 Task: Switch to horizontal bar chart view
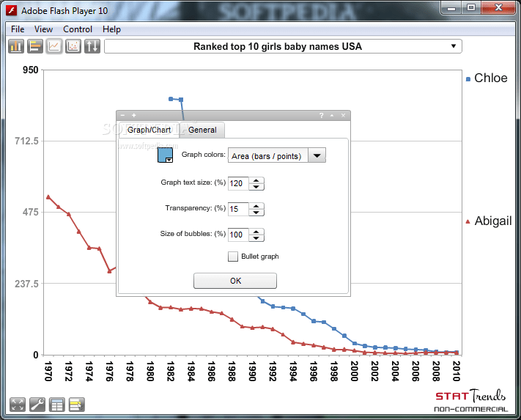[35, 46]
